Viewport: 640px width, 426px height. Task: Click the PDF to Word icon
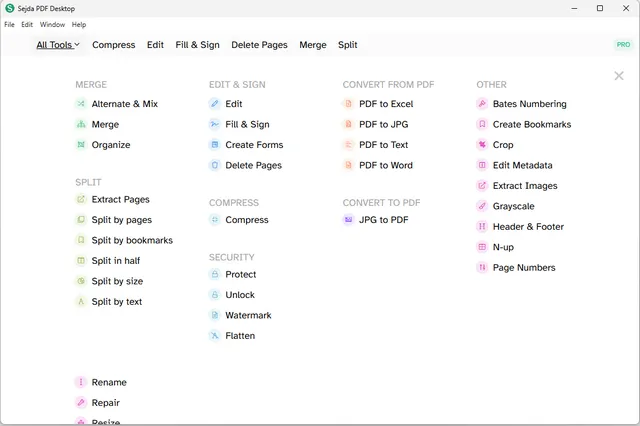(x=348, y=165)
